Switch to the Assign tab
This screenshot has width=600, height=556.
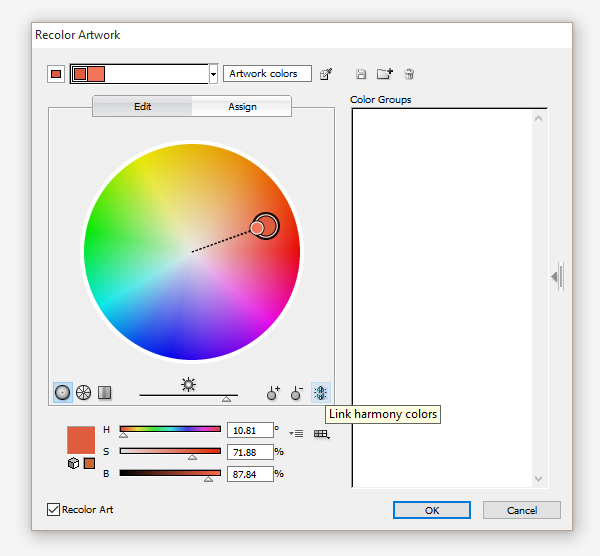pos(242,107)
